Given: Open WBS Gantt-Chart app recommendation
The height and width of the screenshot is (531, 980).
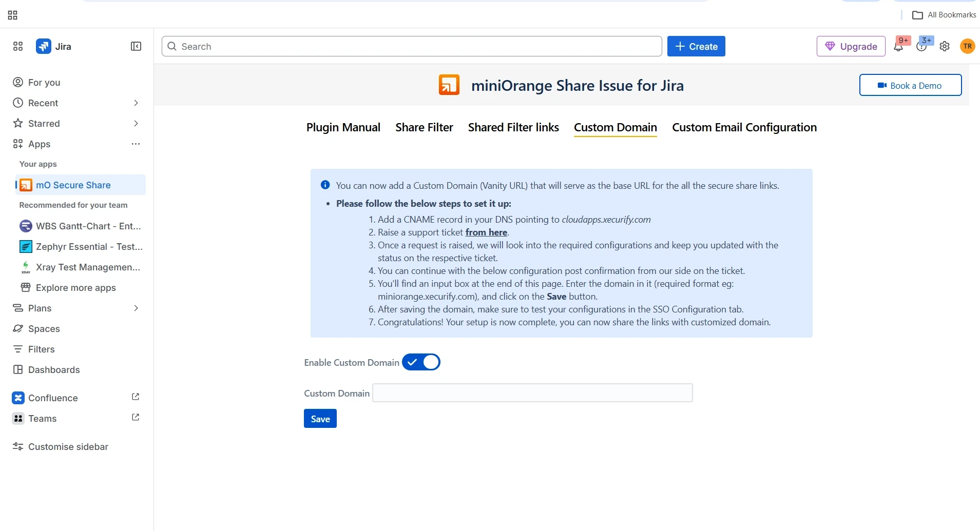Looking at the screenshot, I should coord(80,226).
